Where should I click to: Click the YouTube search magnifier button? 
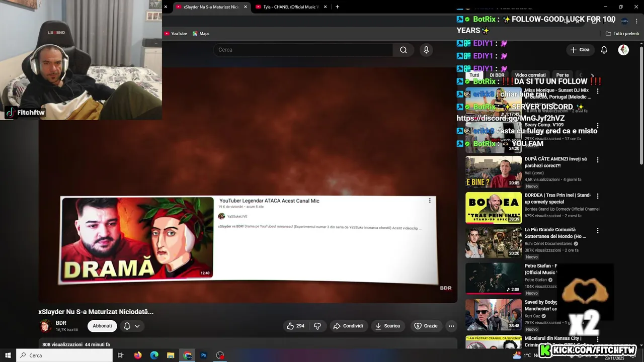404,50
